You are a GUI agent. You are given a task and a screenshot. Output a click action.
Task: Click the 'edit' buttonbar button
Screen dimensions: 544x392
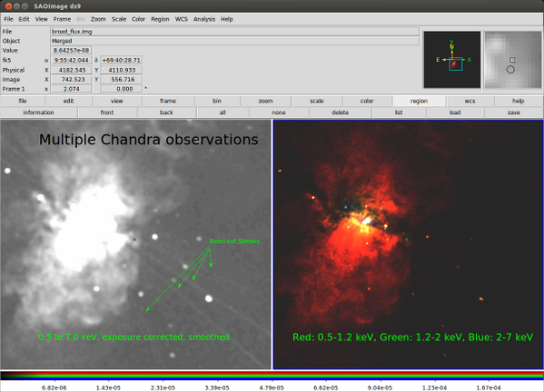(x=69, y=101)
